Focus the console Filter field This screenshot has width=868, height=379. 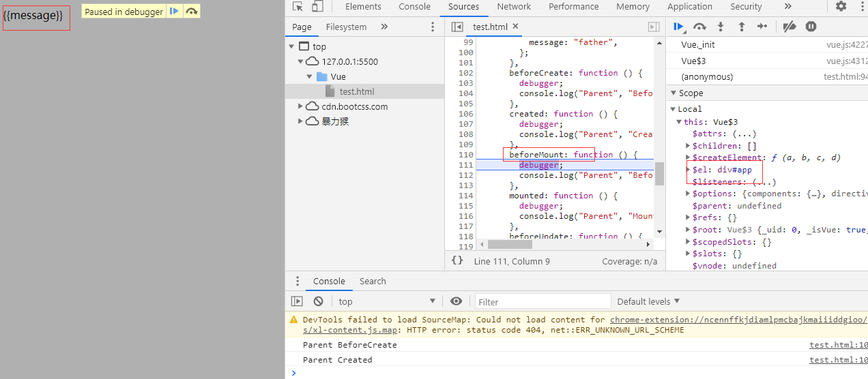[543, 301]
